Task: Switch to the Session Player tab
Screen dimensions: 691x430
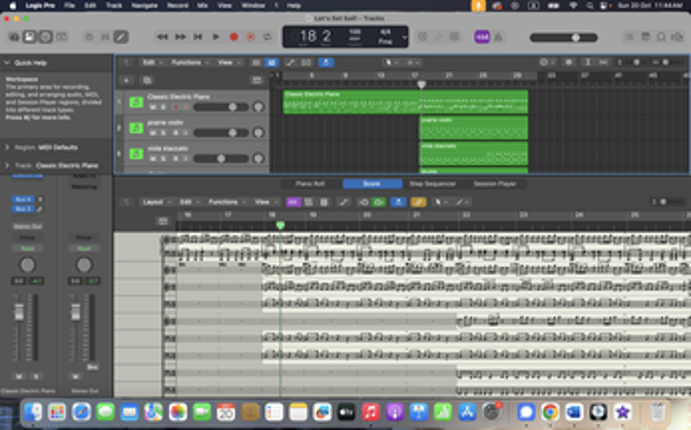Action: 494,184
